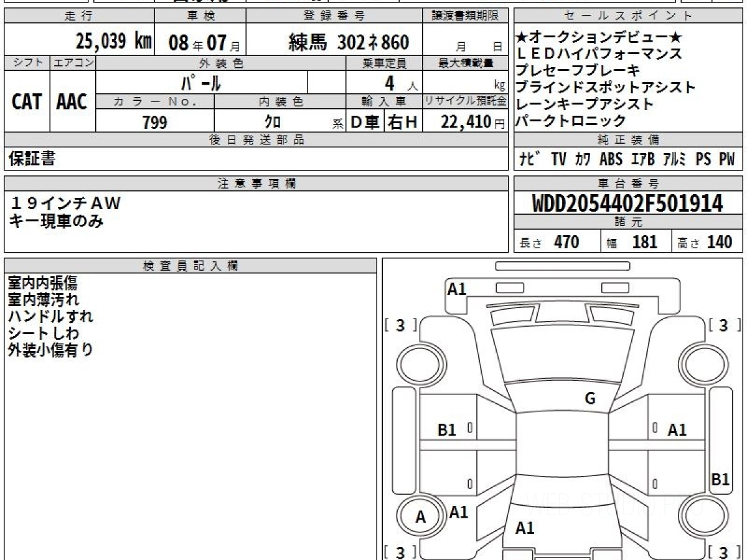
Task: Click the A mark inside the wheel circle
Action: 421,517
